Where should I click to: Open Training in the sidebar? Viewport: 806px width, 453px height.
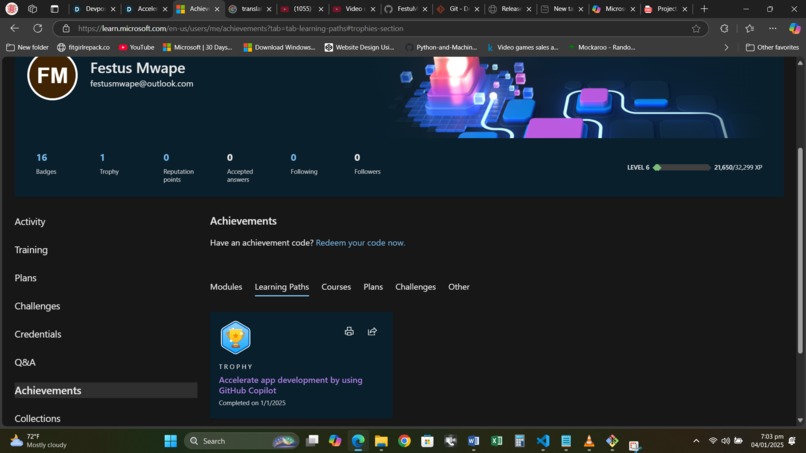31,250
